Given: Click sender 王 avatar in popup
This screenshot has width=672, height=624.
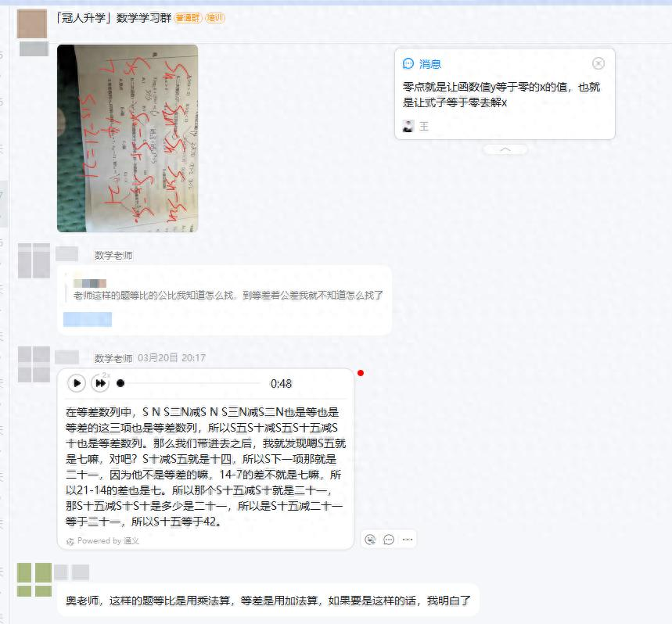Looking at the screenshot, I should [408, 126].
